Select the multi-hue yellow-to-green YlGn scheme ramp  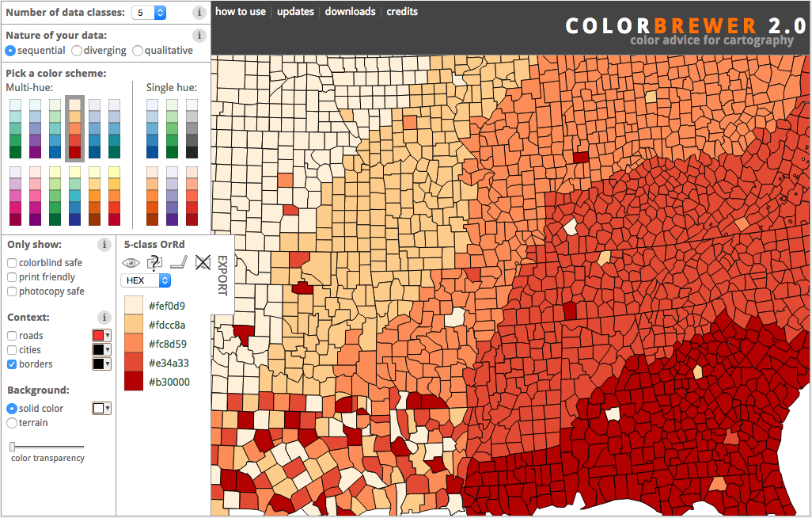pyautogui.click(x=55, y=196)
